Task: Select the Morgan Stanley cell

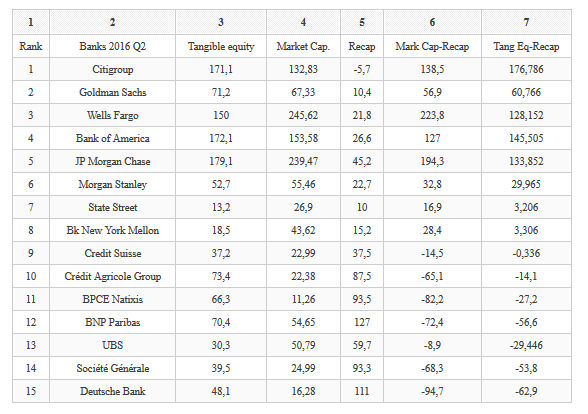Action: [112, 184]
